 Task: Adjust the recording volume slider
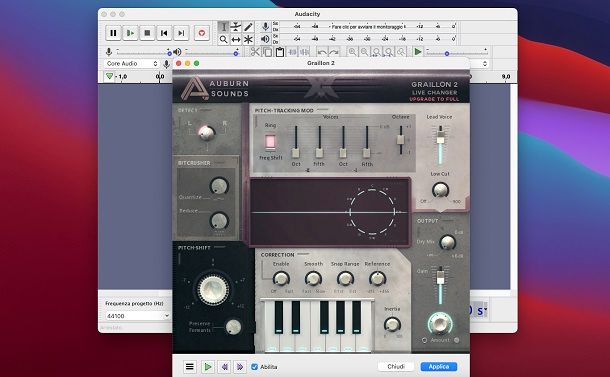pyautogui.click(x=144, y=52)
